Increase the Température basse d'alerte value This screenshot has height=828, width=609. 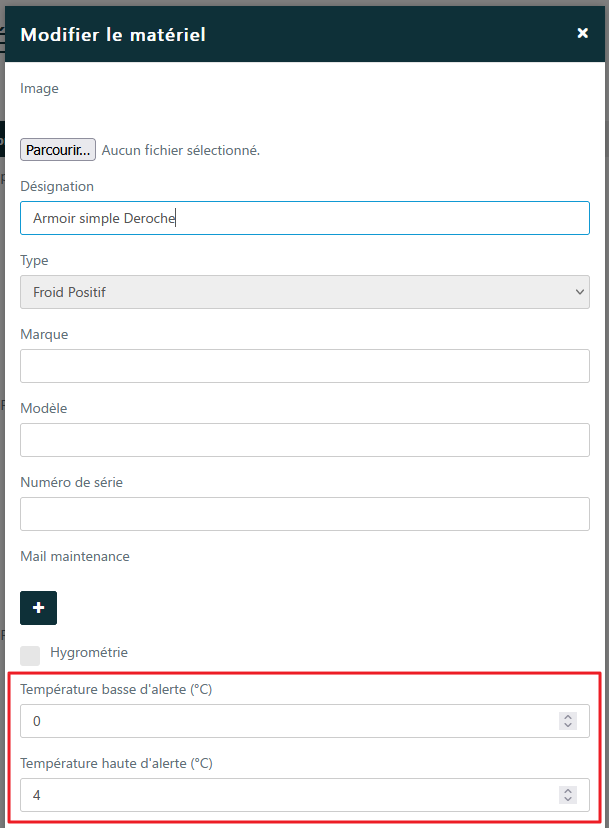(568, 717)
